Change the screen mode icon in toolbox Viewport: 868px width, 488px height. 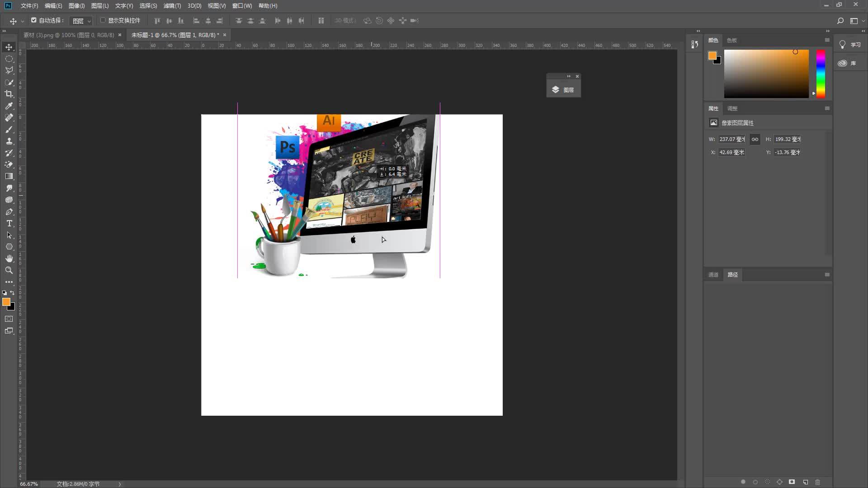(9, 331)
